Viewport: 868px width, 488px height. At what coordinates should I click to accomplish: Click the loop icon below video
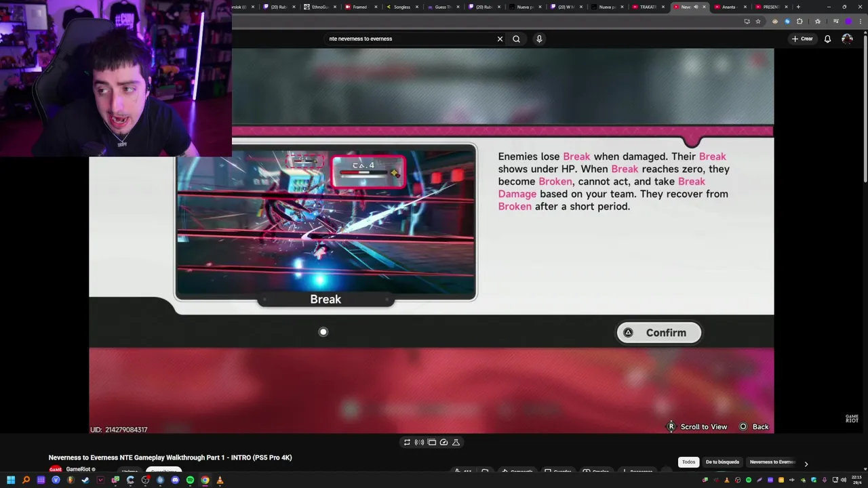(x=407, y=442)
